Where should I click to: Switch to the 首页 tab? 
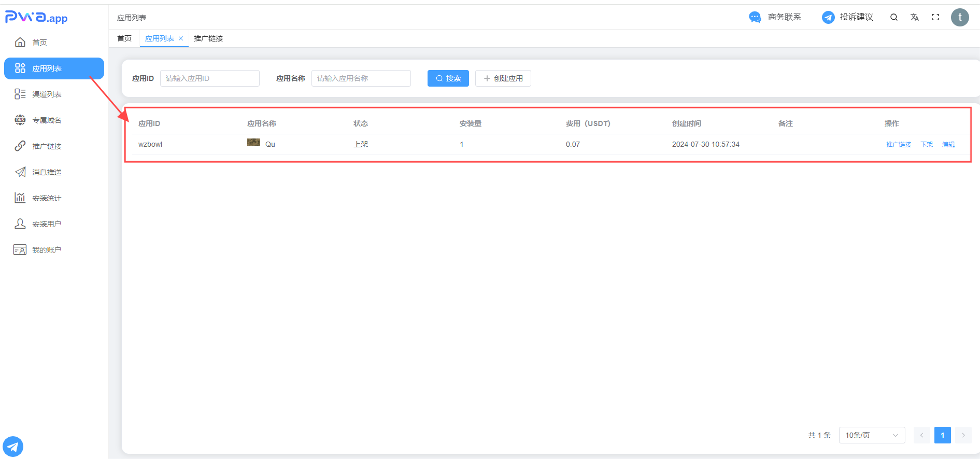(124, 38)
